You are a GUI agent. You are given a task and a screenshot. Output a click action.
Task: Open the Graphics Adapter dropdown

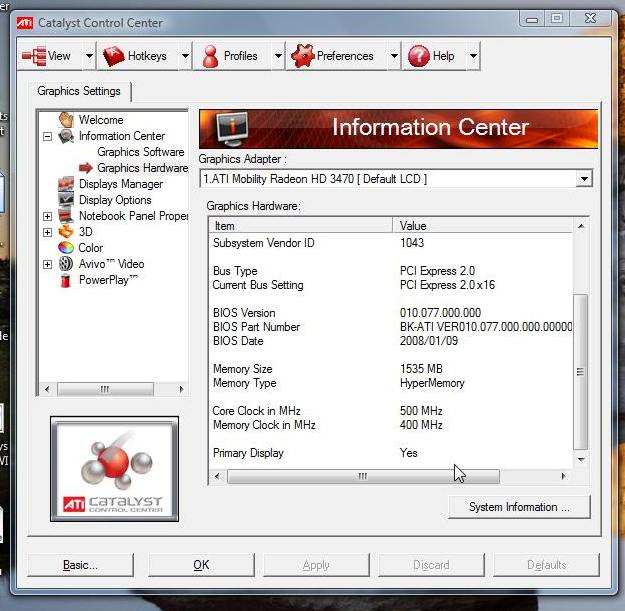click(584, 179)
